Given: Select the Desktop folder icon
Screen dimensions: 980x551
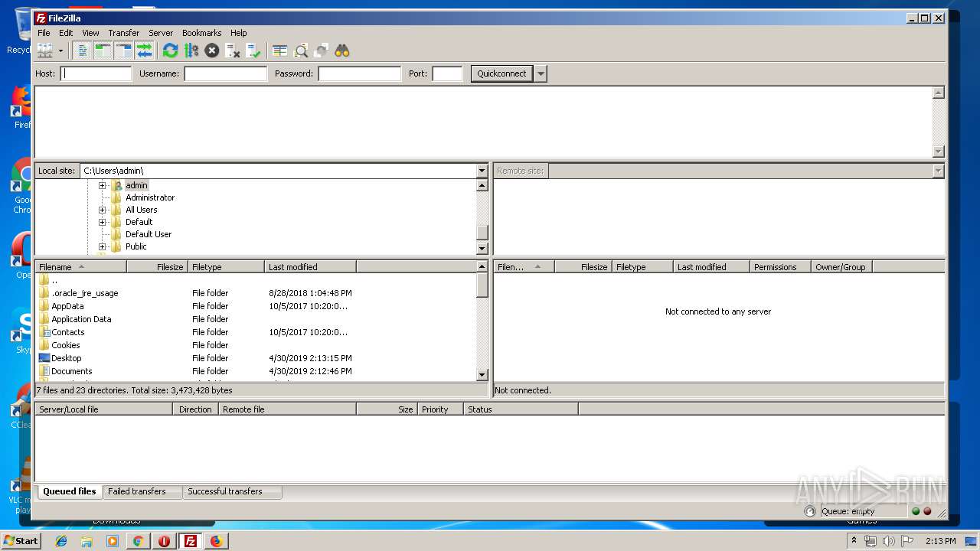Looking at the screenshot, I should 44,358.
